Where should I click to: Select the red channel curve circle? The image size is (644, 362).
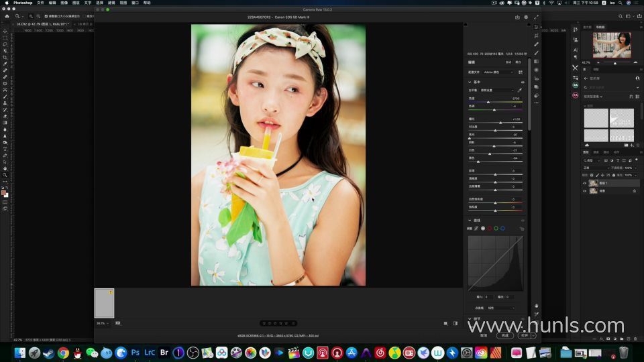pyautogui.click(x=490, y=229)
